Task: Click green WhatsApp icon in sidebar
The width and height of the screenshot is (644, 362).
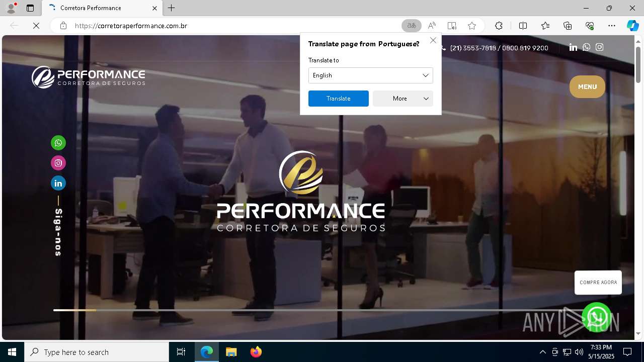Action: click(58, 143)
